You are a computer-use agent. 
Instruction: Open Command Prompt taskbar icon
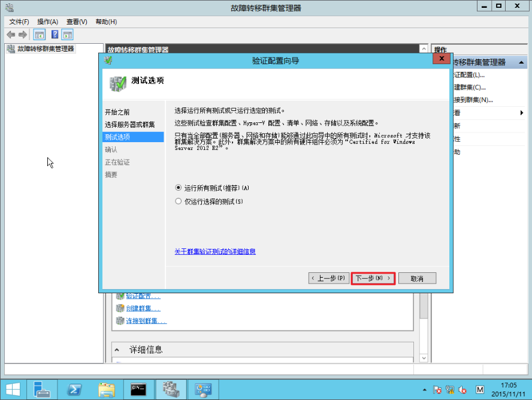tap(138, 389)
